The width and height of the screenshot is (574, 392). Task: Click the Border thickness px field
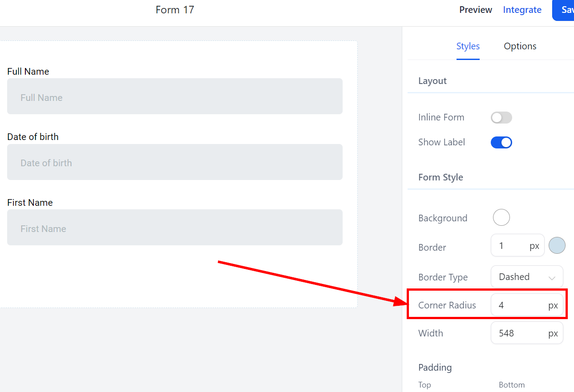(x=512, y=245)
